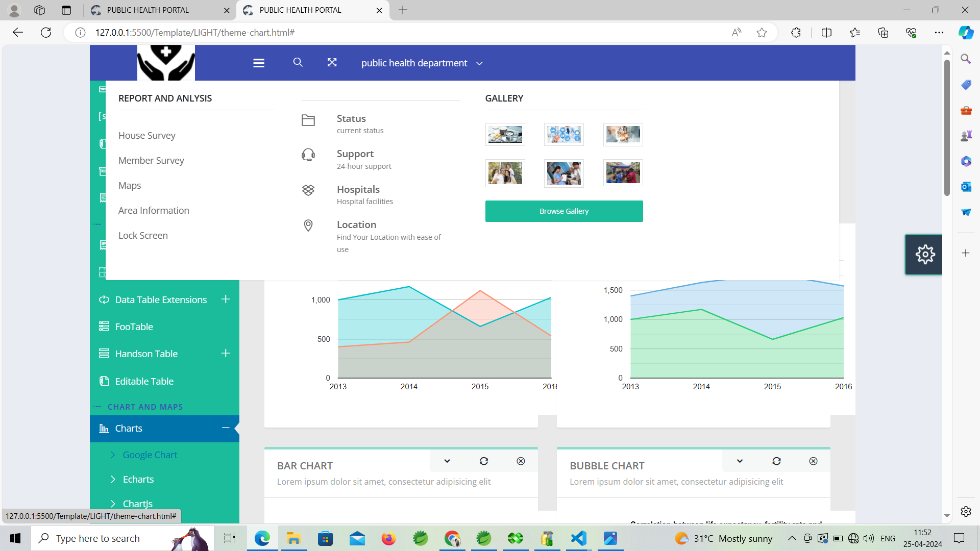Refresh the Bar Chart card
Viewport: 980px width, 551px height.
[x=484, y=461]
